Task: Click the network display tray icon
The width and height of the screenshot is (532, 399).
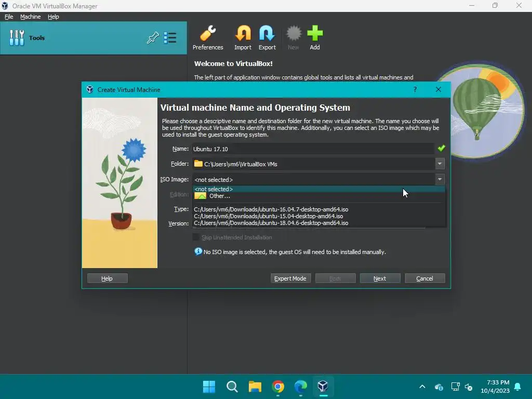Action: click(455, 387)
